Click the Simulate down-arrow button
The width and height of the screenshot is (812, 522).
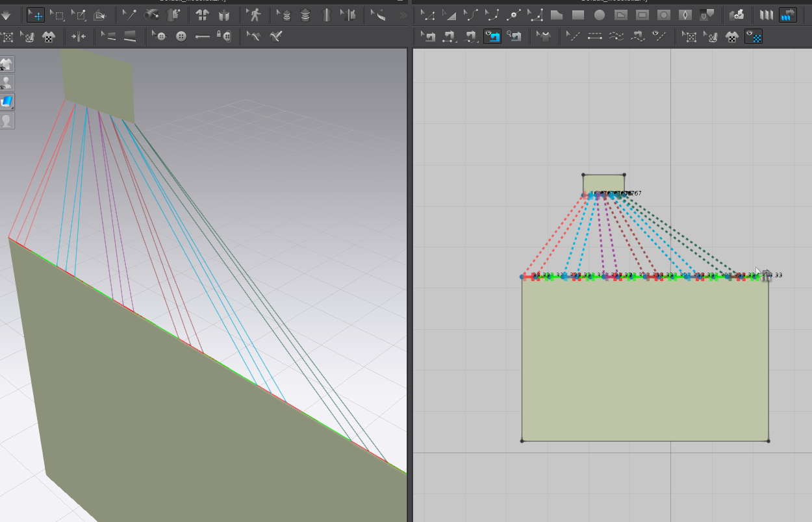coord(5,14)
